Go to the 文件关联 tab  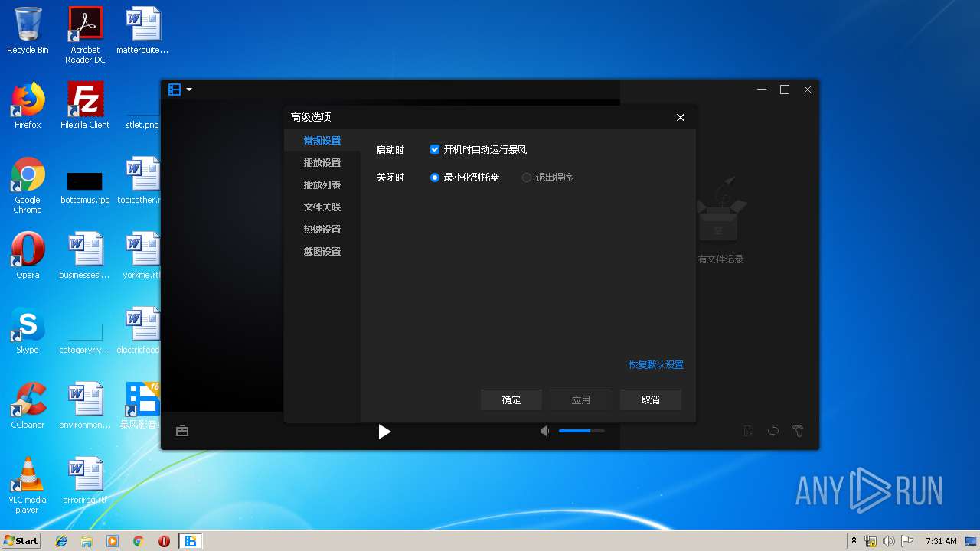point(322,207)
